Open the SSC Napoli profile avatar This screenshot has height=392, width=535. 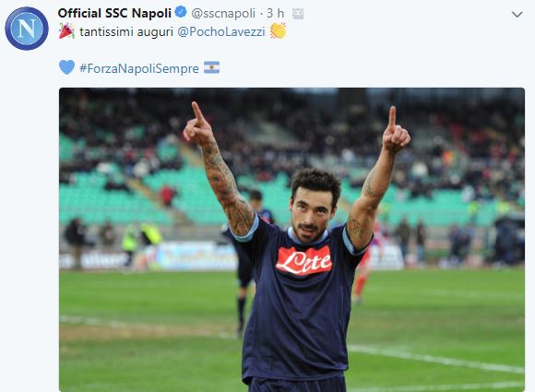(x=27, y=29)
